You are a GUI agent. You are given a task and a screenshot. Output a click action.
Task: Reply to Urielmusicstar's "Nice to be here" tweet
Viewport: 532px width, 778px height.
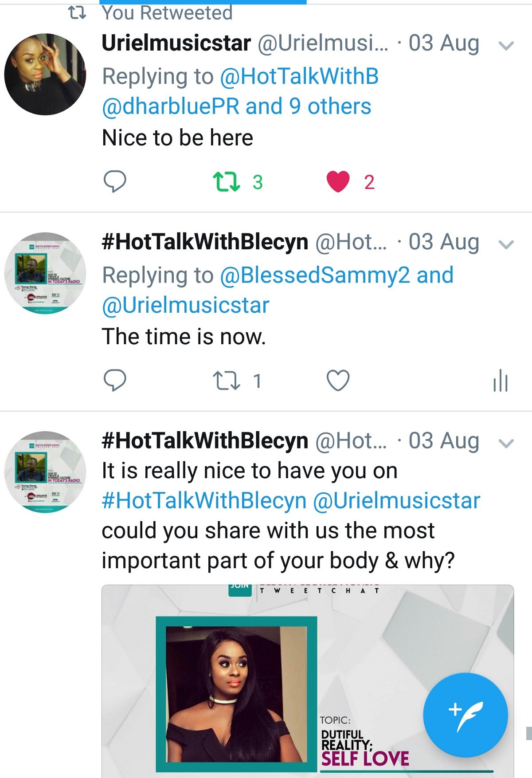coord(115,181)
